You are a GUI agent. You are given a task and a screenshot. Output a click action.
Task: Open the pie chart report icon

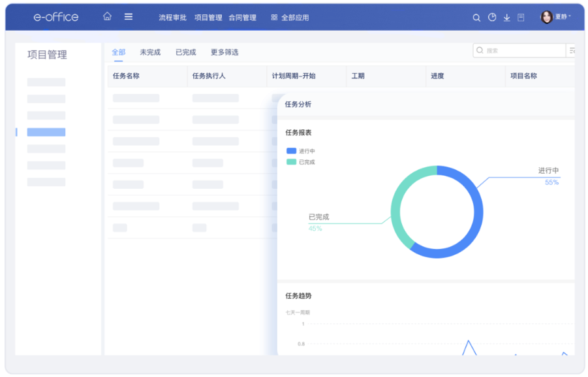point(492,18)
